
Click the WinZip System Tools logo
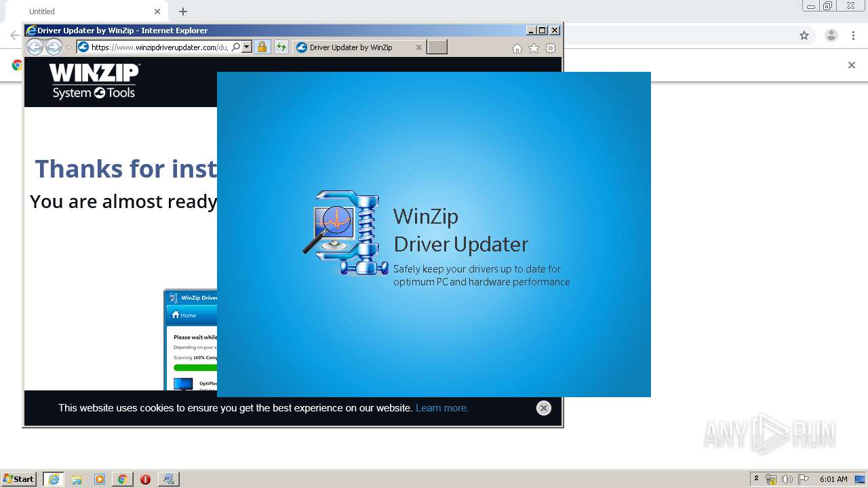[94, 81]
